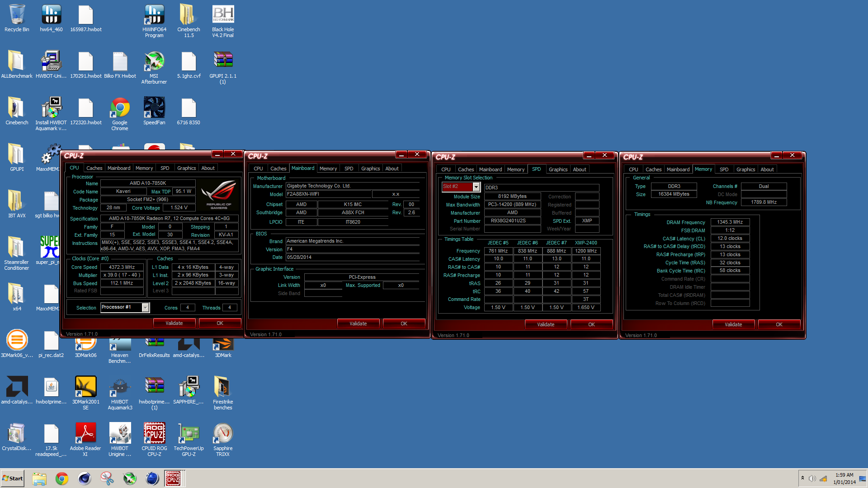
Task: Open Windows Explorer from taskbar
Action: [x=39, y=478]
